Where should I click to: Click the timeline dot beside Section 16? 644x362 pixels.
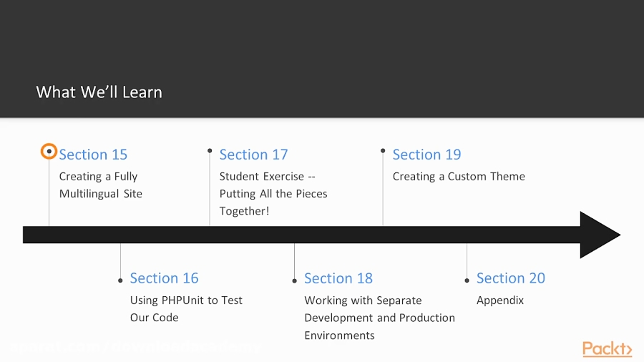click(x=120, y=280)
